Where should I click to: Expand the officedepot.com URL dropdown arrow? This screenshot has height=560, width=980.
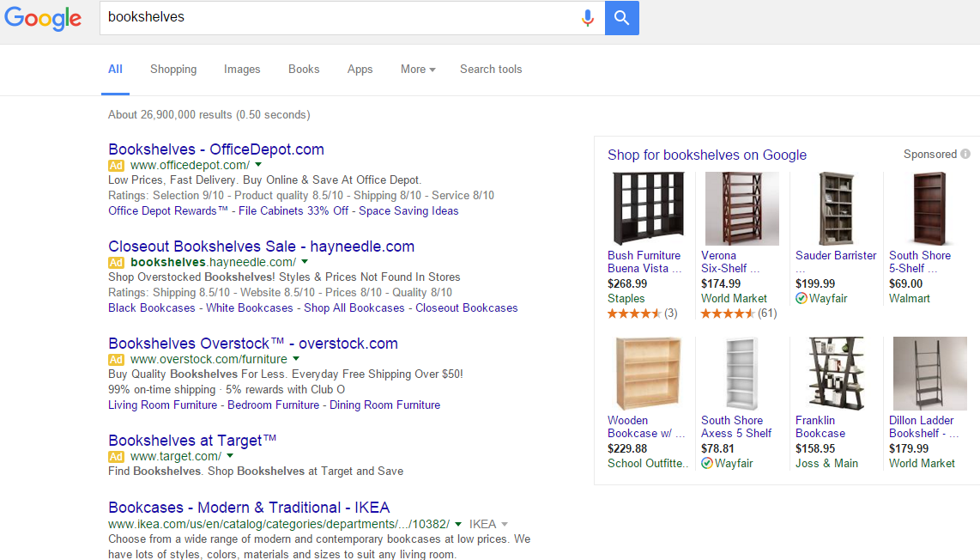tap(258, 165)
